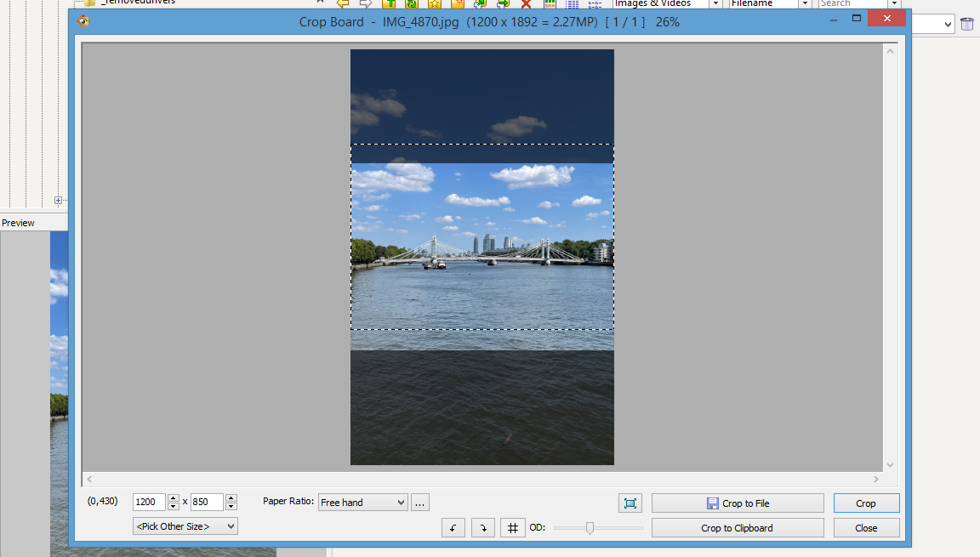The image size is (980, 557).
Task: Click the fit-to-window icon beside Crop to File
Action: (x=630, y=503)
